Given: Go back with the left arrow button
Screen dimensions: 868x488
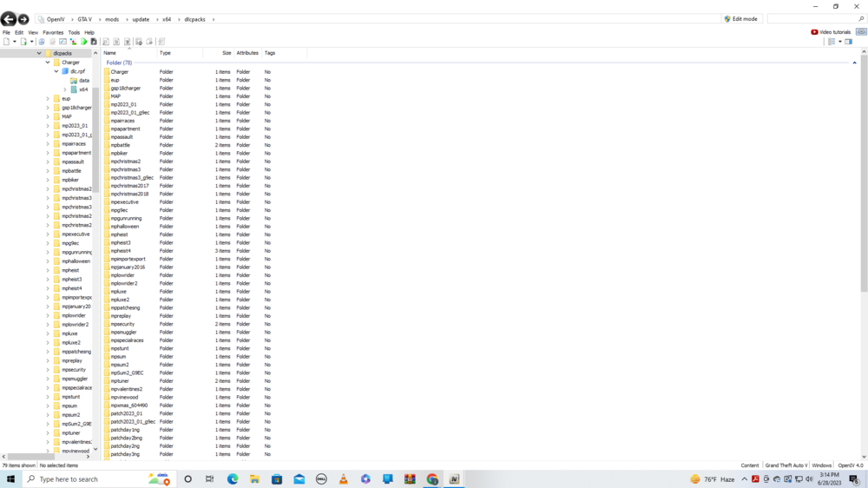Looking at the screenshot, I should [x=9, y=19].
